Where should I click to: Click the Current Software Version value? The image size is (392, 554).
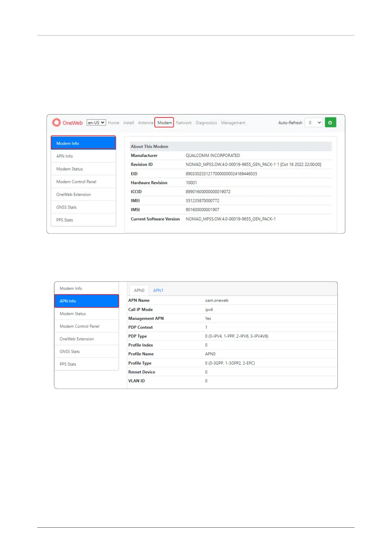coord(231,219)
